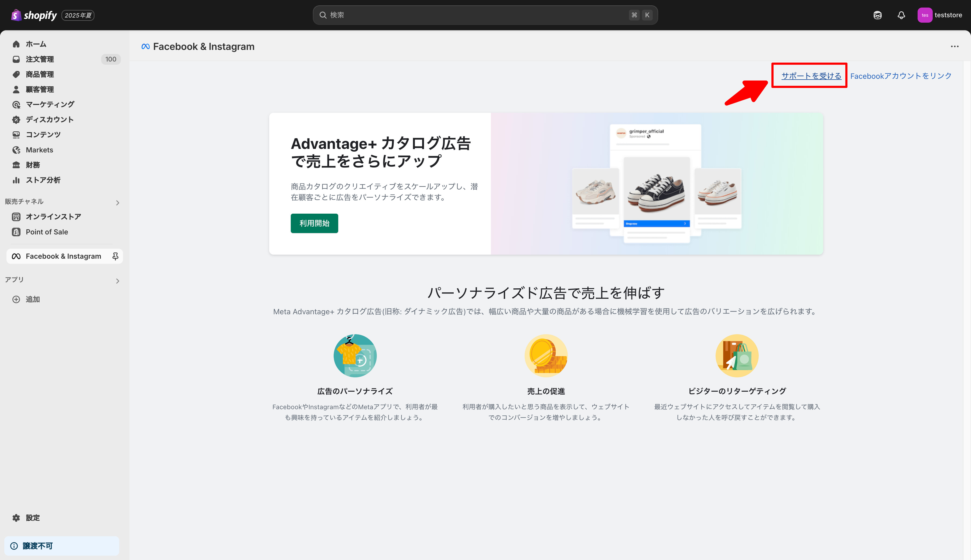Click the Advantage+ カタログ広告 heading
Viewport: 971px width, 560px height.
(381, 152)
